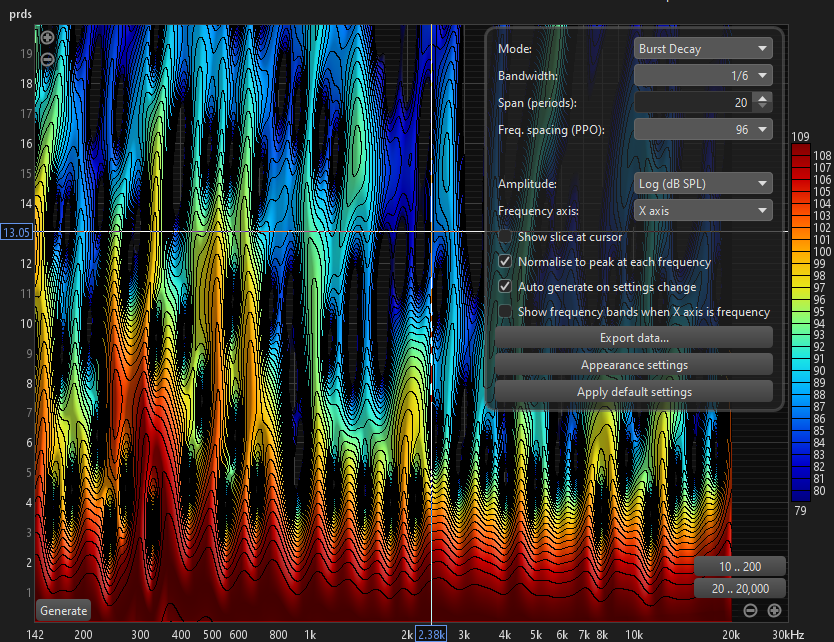The width and height of the screenshot is (834, 642).
Task: Click the 10k frequency axis label
Action: (634, 635)
